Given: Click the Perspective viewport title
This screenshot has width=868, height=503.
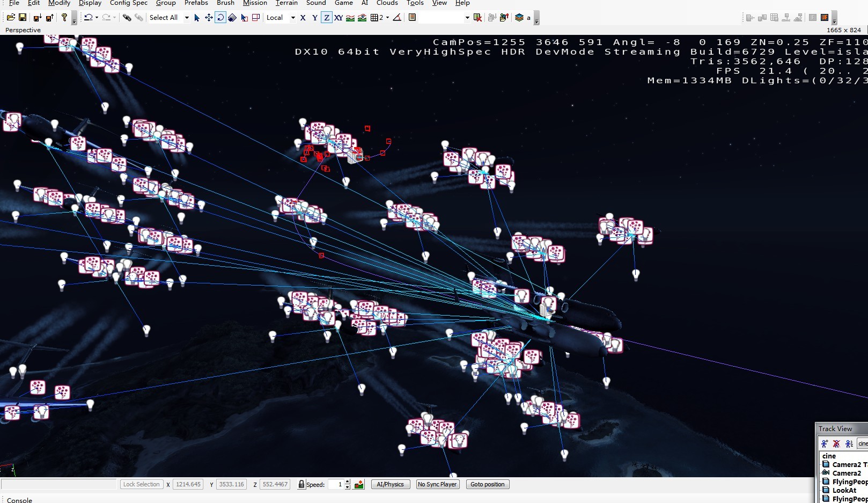Looking at the screenshot, I should coord(23,30).
